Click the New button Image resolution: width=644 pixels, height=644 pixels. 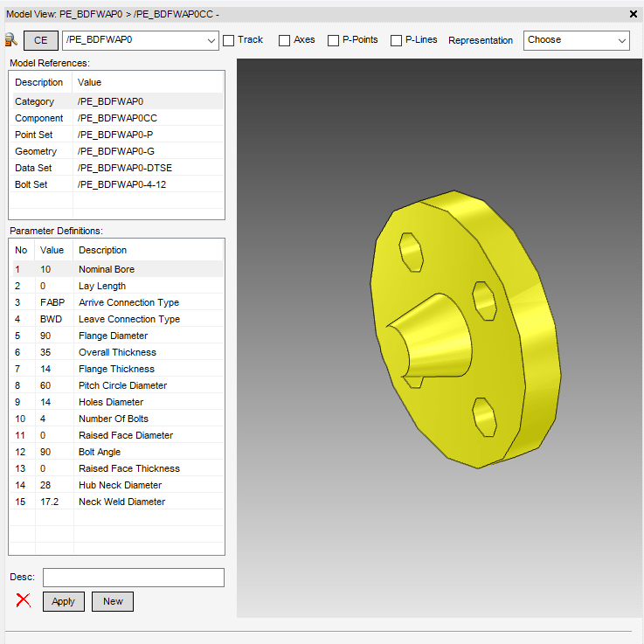(113, 601)
